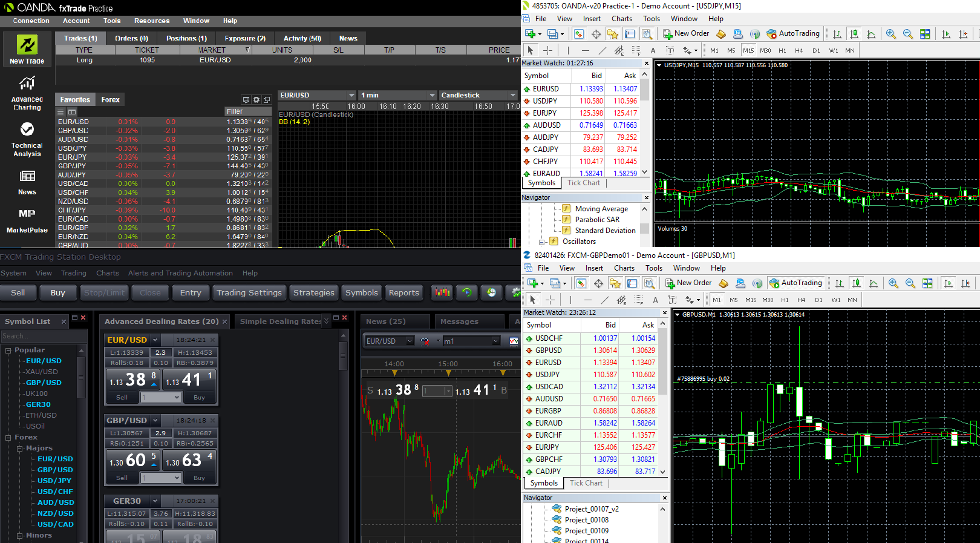Click Advanced Dealing Rates vertical scrollbar
This screenshot has height=543, width=980.
pyautogui.click(x=343, y=356)
